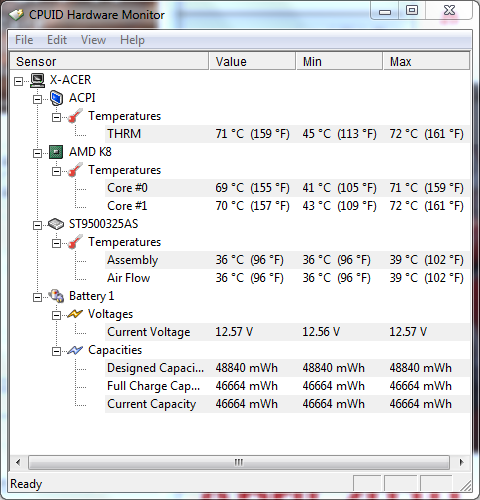
Task: Click the CPUID Hardware Monitor title bar icon
Action: pyautogui.click(x=16, y=15)
